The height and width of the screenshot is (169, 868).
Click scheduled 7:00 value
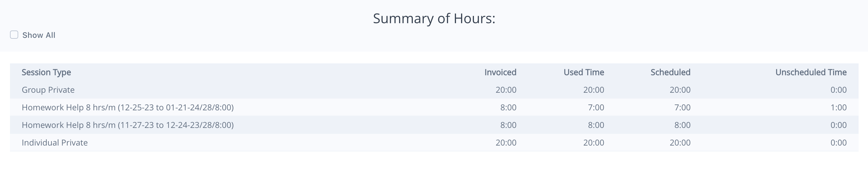click(x=682, y=107)
